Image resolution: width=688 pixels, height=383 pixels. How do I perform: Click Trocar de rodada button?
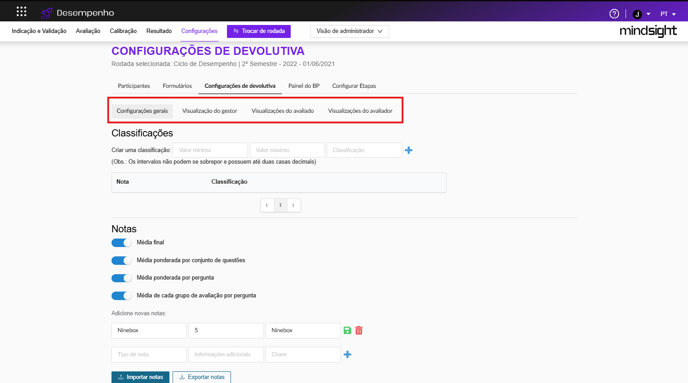(259, 31)
